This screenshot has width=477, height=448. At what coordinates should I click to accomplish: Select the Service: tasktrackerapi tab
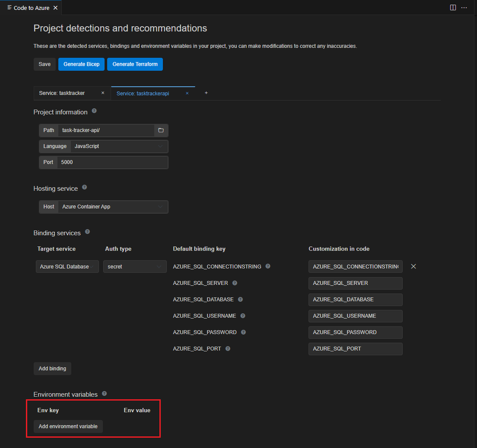pyautogui.click(x=143, y=94)
